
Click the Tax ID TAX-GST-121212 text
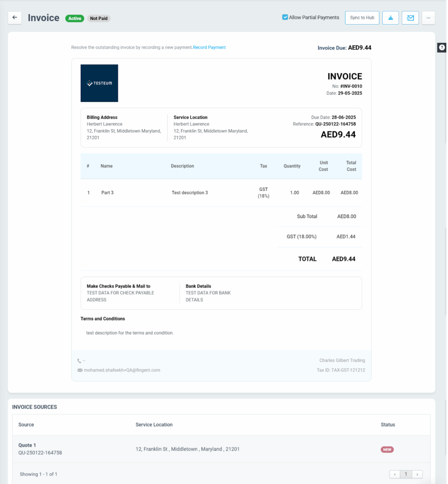click(341, 370)
